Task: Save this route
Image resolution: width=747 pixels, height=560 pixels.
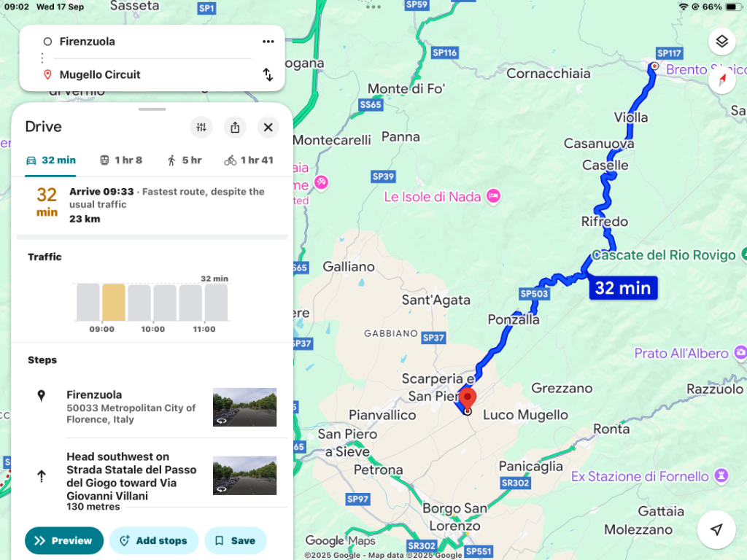Action: pos(236,540)
